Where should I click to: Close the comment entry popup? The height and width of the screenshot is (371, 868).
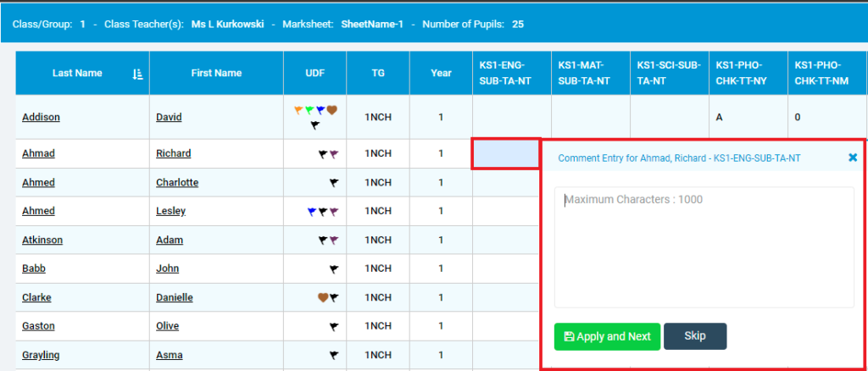coord(853,158)
